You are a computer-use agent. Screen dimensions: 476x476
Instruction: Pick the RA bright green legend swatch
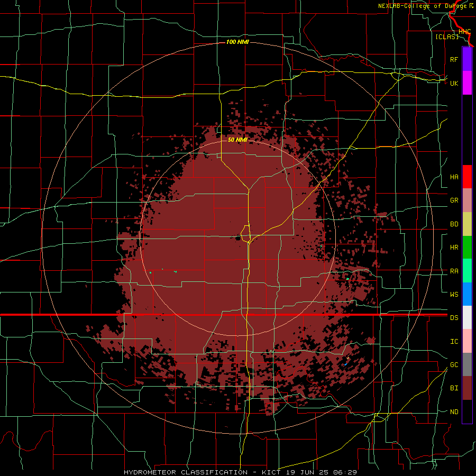point(467,270)
